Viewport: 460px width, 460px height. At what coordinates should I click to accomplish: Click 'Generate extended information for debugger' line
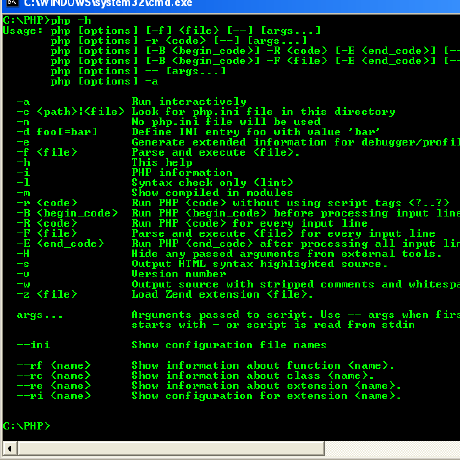tap(296, 142)
